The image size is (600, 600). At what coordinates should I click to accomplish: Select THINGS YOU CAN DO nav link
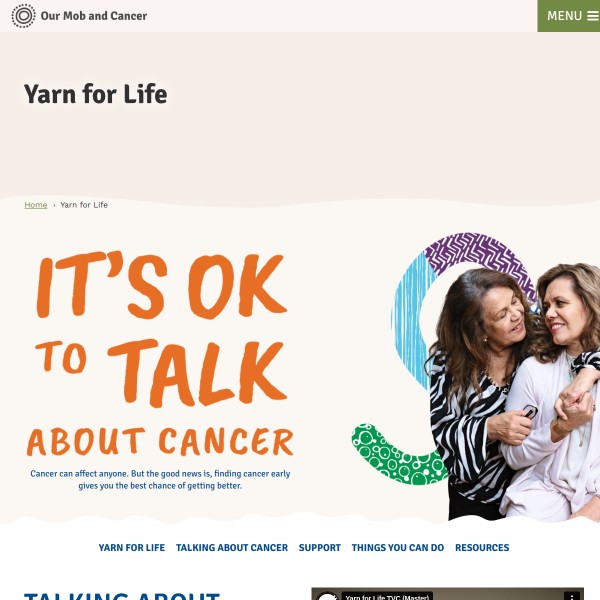pos(398,548)
